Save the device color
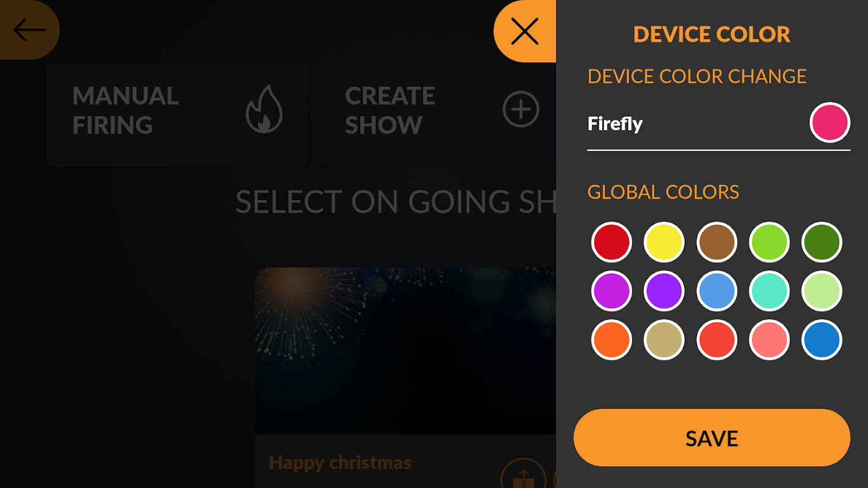The image size is (868, 488). click(x=712, y=438)
